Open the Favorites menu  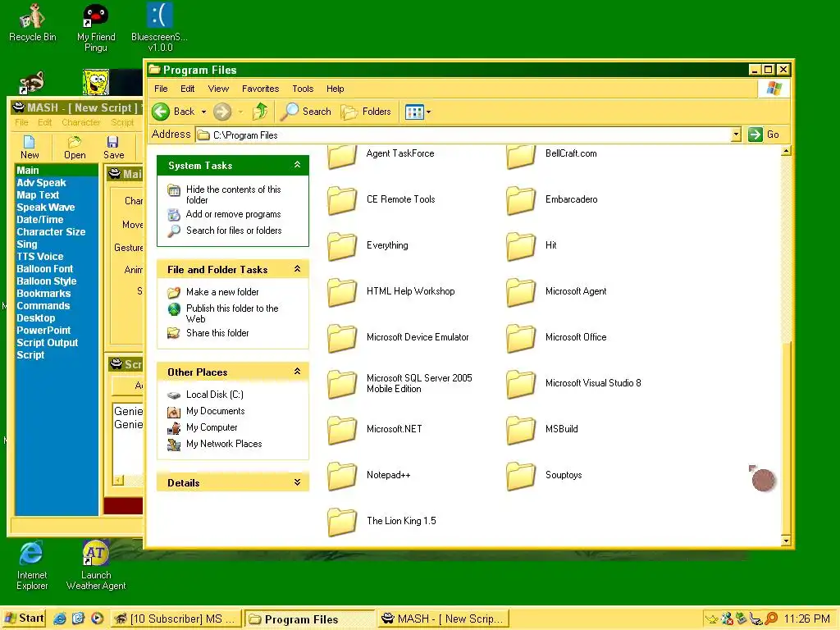tap(260, 89)
